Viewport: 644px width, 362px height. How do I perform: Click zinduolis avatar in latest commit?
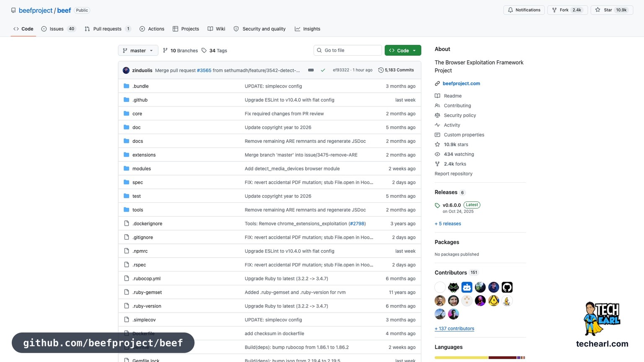point(126,70)
